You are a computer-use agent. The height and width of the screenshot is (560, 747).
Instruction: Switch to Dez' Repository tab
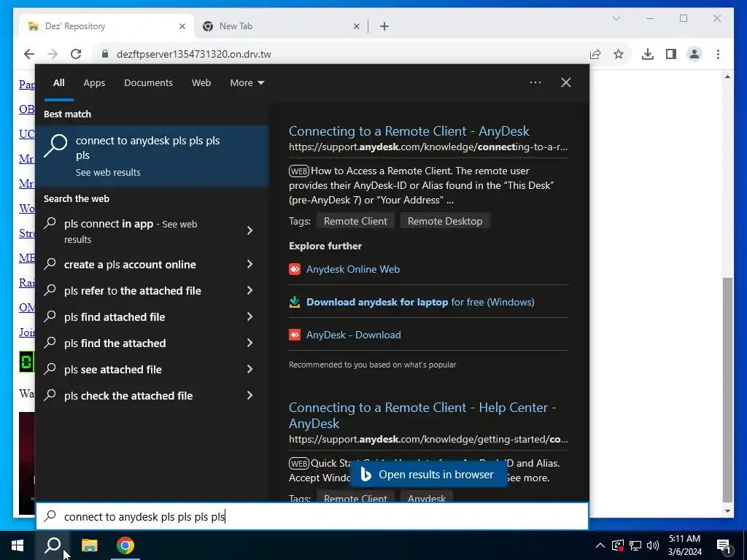pos(107,26)
